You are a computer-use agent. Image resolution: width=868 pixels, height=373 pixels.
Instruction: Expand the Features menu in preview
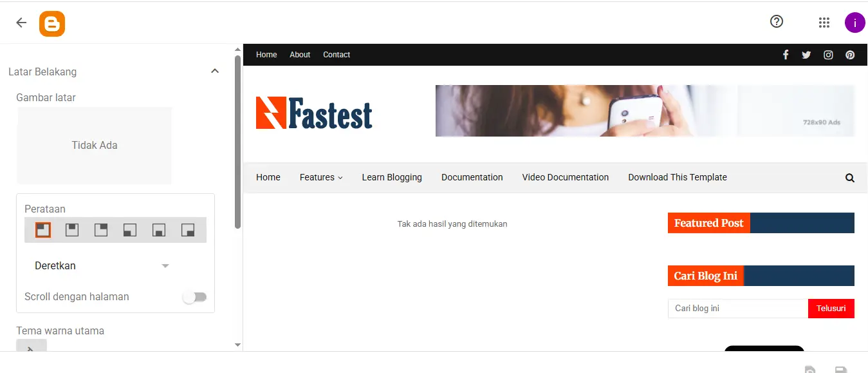321,177
